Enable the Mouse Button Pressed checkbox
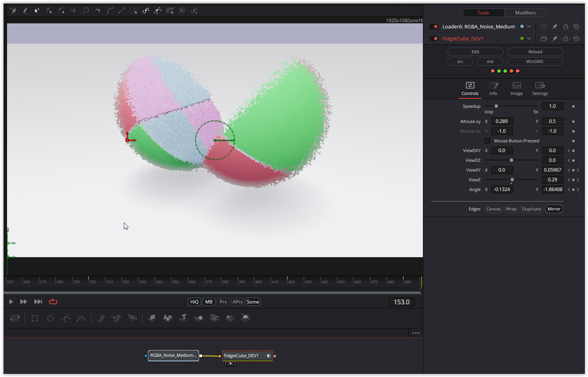Screen dimensions: 588x377 (487, 140)
